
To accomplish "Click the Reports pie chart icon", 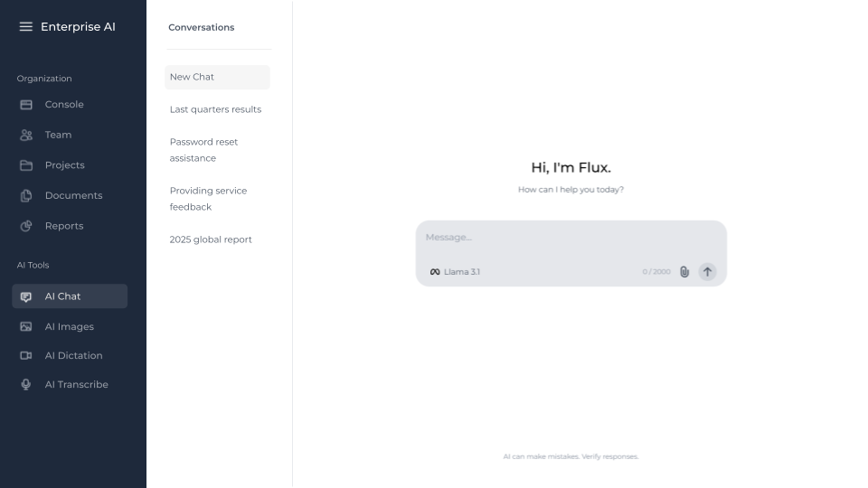I will coord(26,226).
